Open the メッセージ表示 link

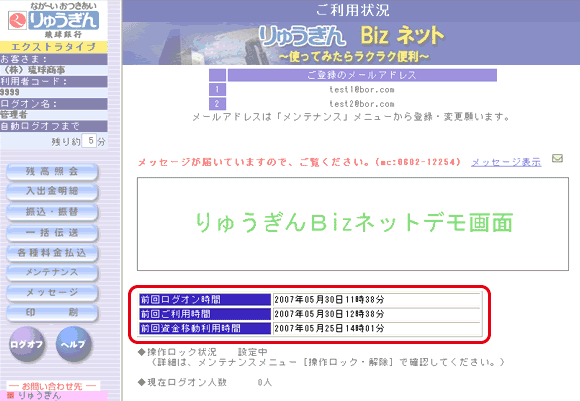coord(506,162)
